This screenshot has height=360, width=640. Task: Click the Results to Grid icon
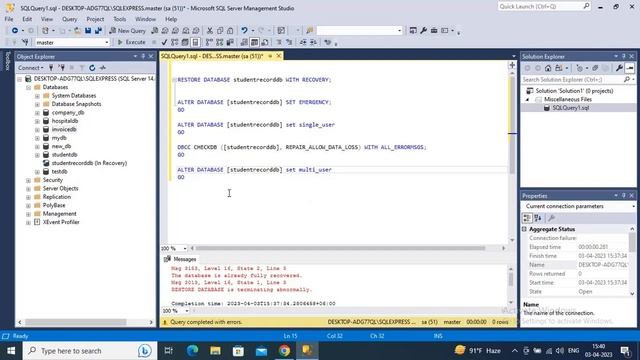[254, 42]
